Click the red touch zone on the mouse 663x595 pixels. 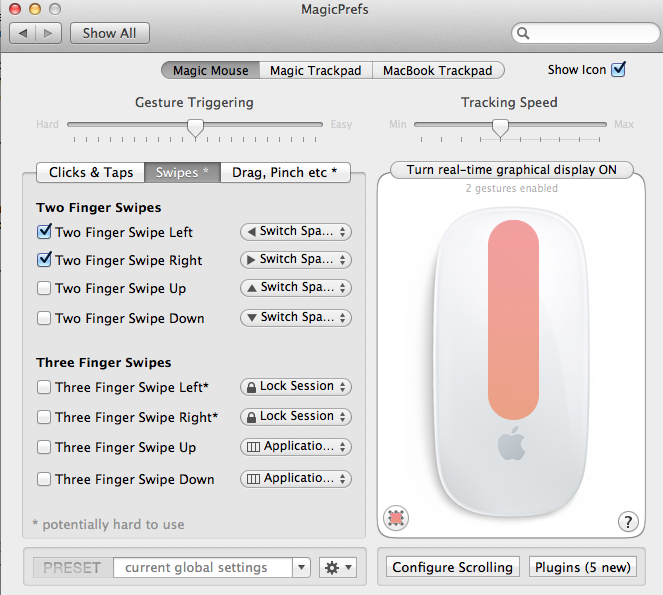[x=513, y=320]
